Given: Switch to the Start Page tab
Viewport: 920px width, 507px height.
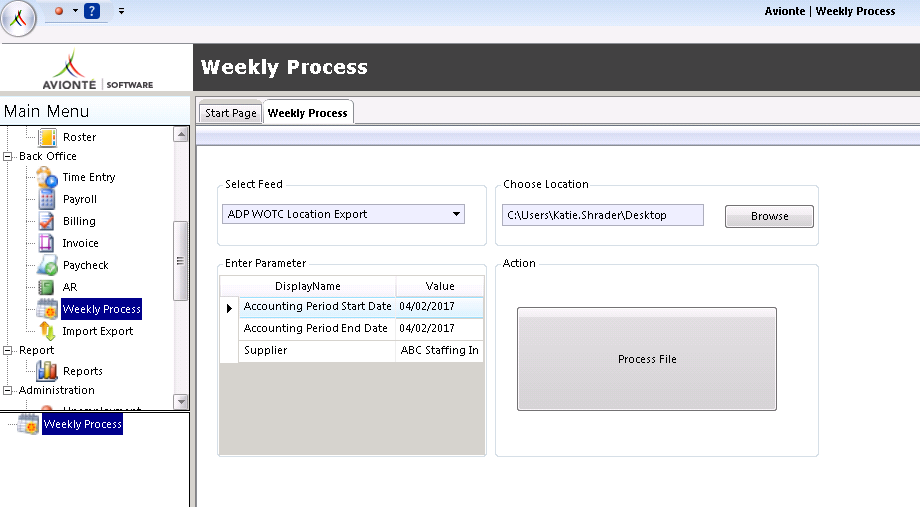Looking at the screenshot, I should point(231,113).
